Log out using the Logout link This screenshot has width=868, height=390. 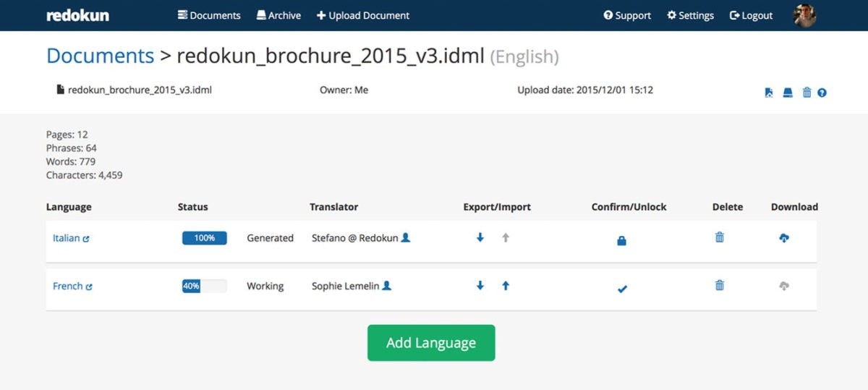click(751, 15)
